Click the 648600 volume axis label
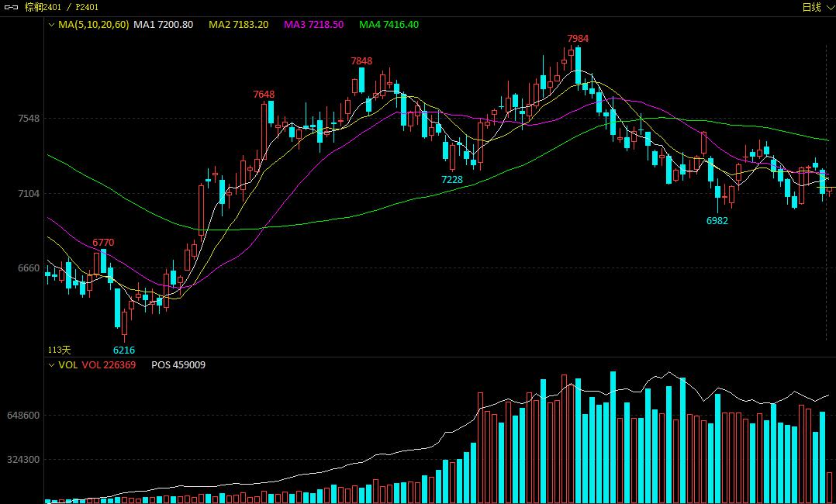 [x=23, y=416]
